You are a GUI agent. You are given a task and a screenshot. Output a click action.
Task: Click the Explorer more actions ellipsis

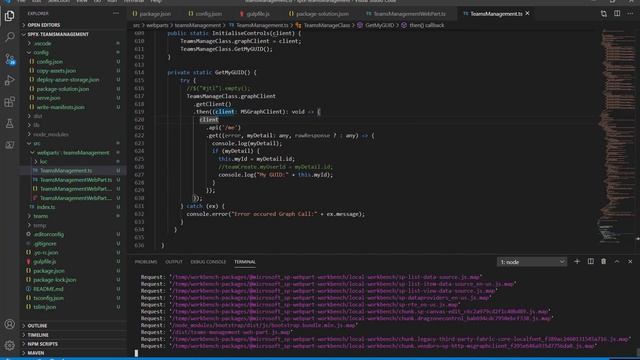click(116, 13)
